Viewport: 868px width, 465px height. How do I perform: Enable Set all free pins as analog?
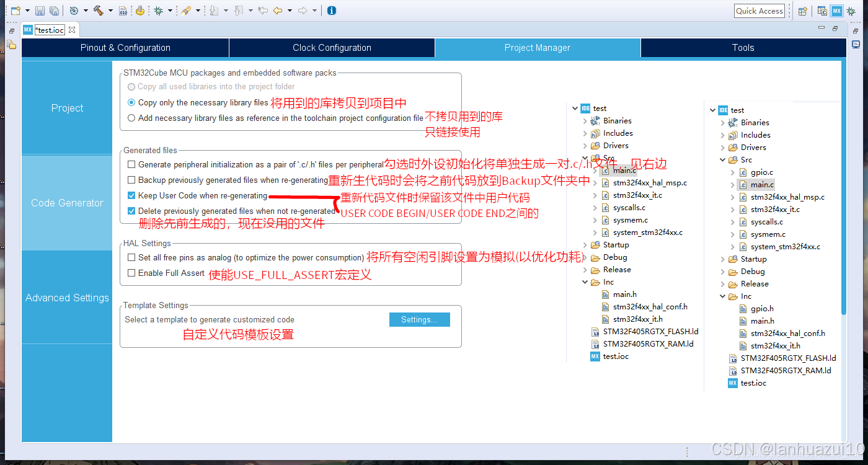click(131, 257)
